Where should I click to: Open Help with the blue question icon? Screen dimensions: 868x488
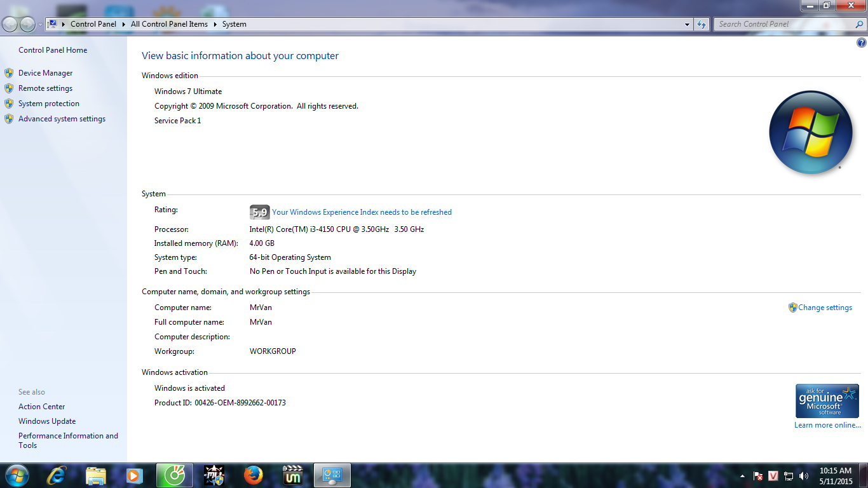[x=862, y=43]
